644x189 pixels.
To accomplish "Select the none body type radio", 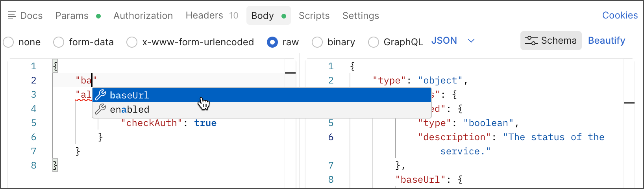I will tap(8, 42).
